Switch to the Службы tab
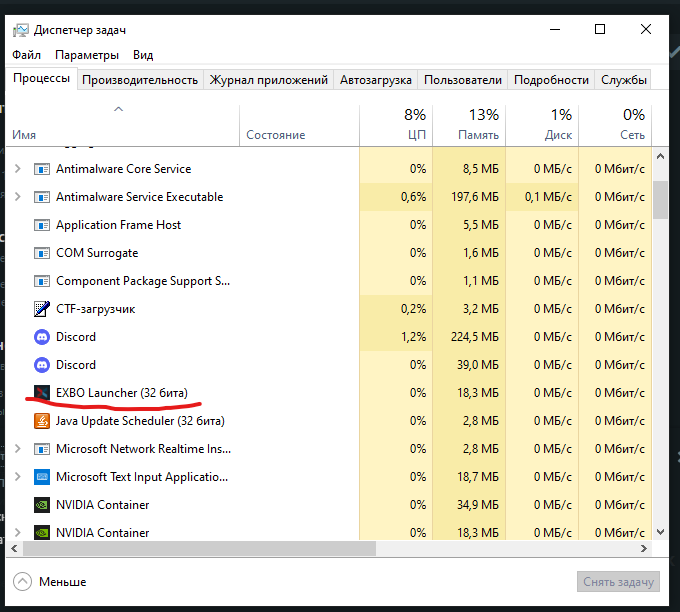This screenshot has height=612, width=680. click(x=624, y=80)
